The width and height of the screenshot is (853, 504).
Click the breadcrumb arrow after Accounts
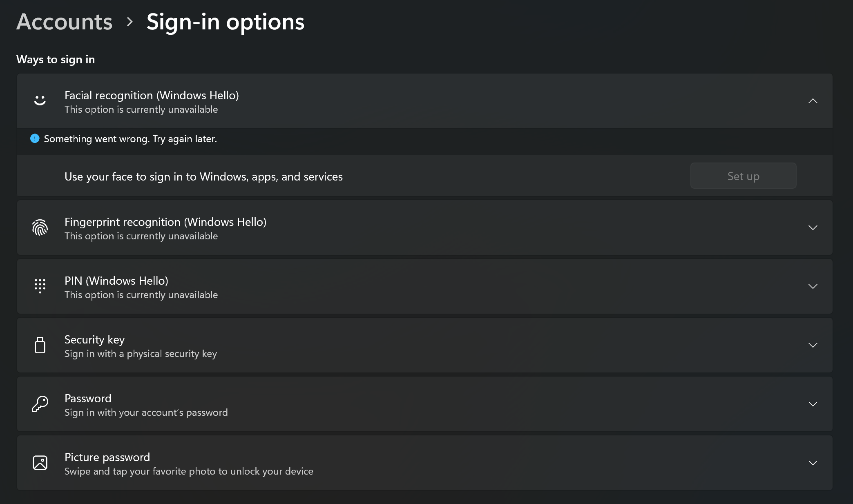[x=130, y=22]
